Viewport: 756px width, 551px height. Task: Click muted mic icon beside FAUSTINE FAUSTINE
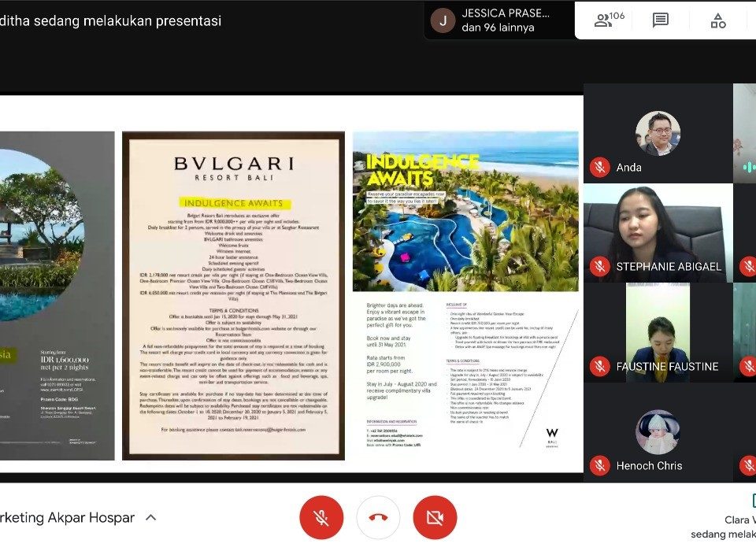(x=600, y=366)
